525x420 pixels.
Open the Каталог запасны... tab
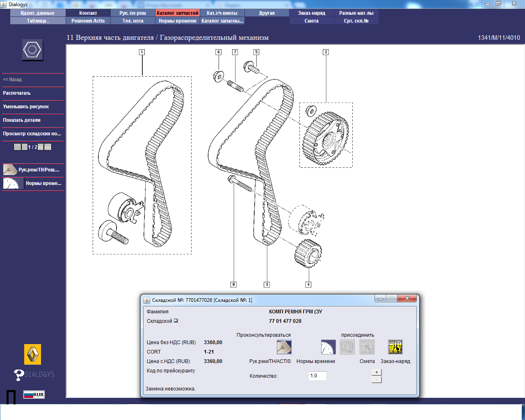pyautogui.click(x=222, y=21)
